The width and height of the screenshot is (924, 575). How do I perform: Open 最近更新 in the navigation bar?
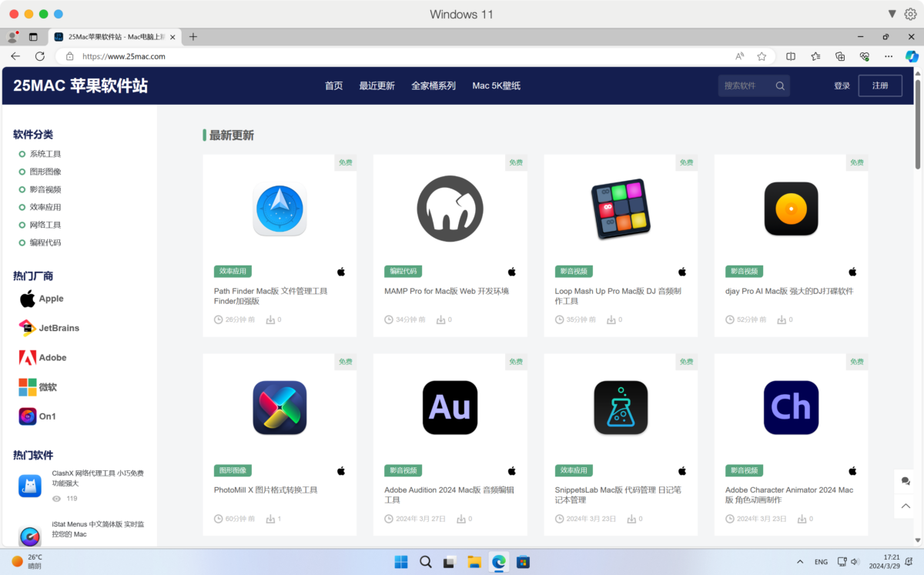coord(377,86)
